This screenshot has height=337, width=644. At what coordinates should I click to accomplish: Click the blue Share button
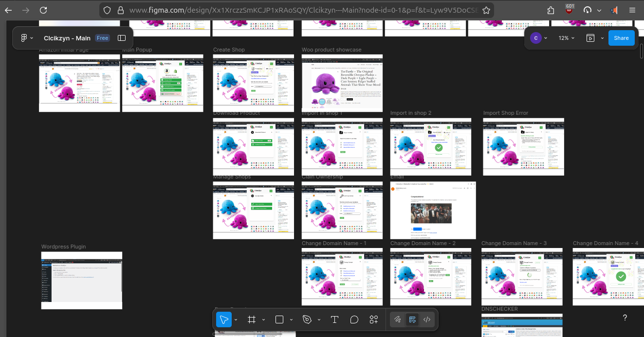pyautogui.click(x=621, y=38)
